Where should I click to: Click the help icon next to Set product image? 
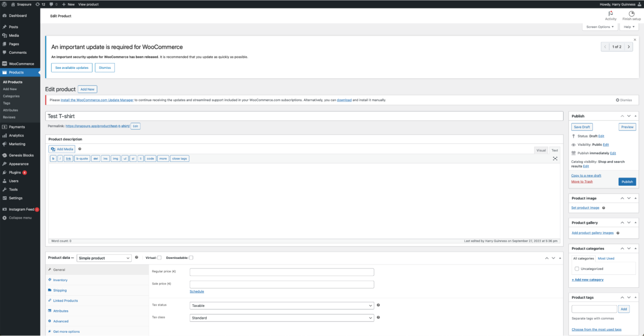pos(604,208)
